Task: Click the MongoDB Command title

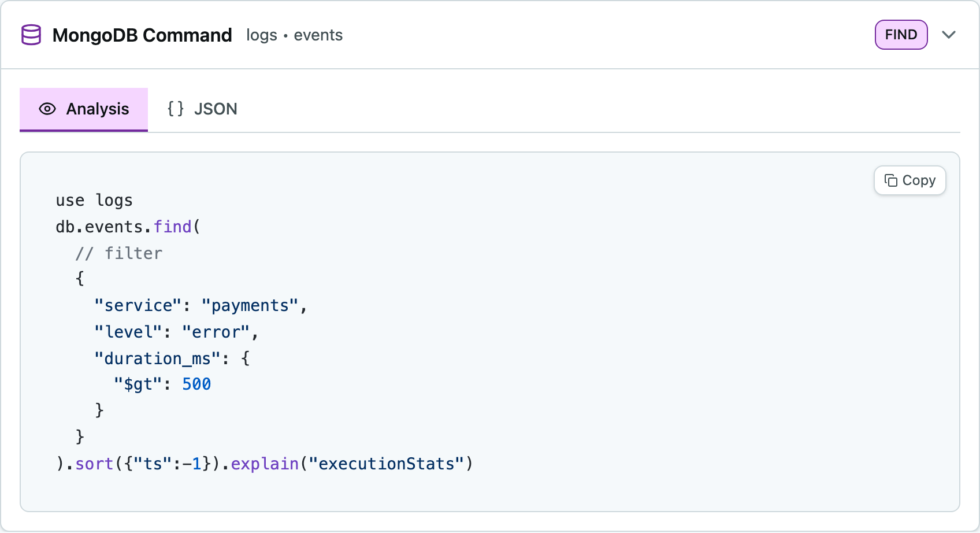Action: [x=142, y=35]
